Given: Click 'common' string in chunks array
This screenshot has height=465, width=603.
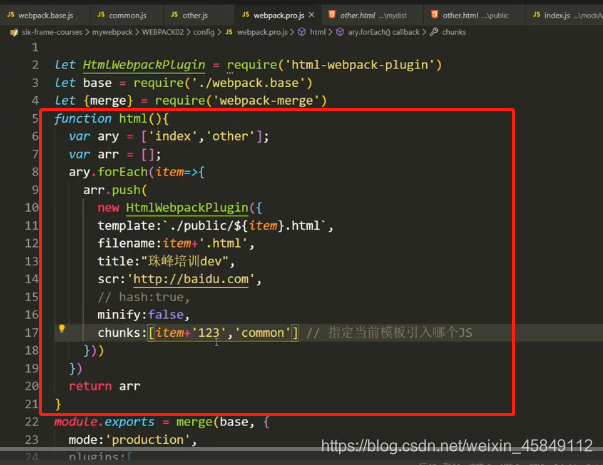Looking at the screenshot, I should click(x=262, y=332).
